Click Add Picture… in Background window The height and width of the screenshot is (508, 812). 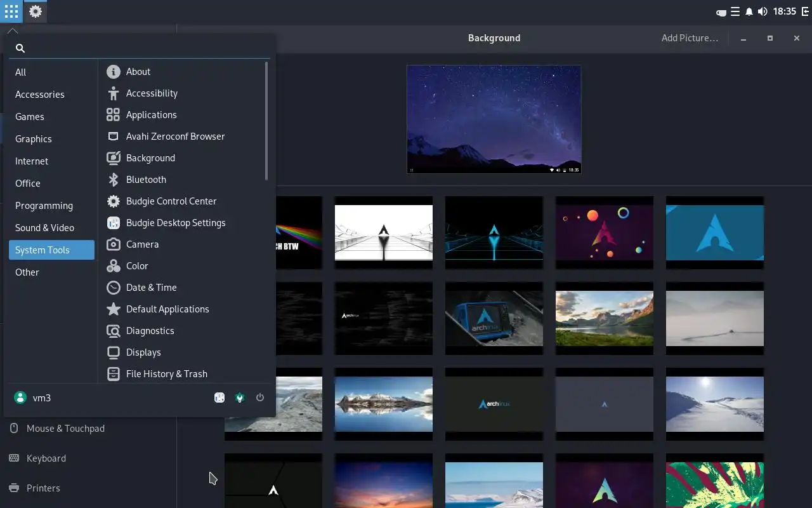coord(690,38)
